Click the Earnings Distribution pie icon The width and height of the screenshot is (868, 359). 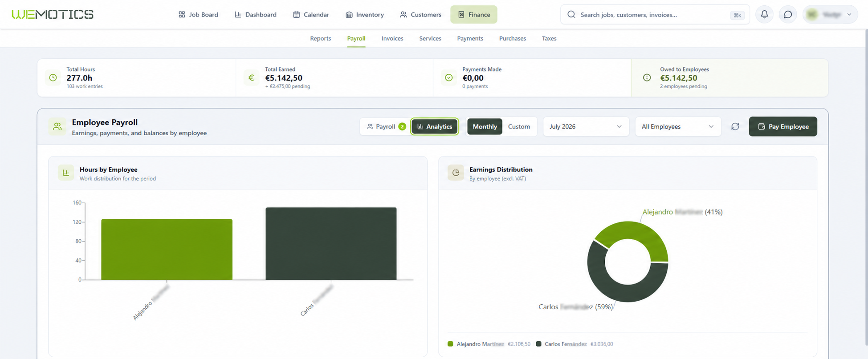(456, 173)
